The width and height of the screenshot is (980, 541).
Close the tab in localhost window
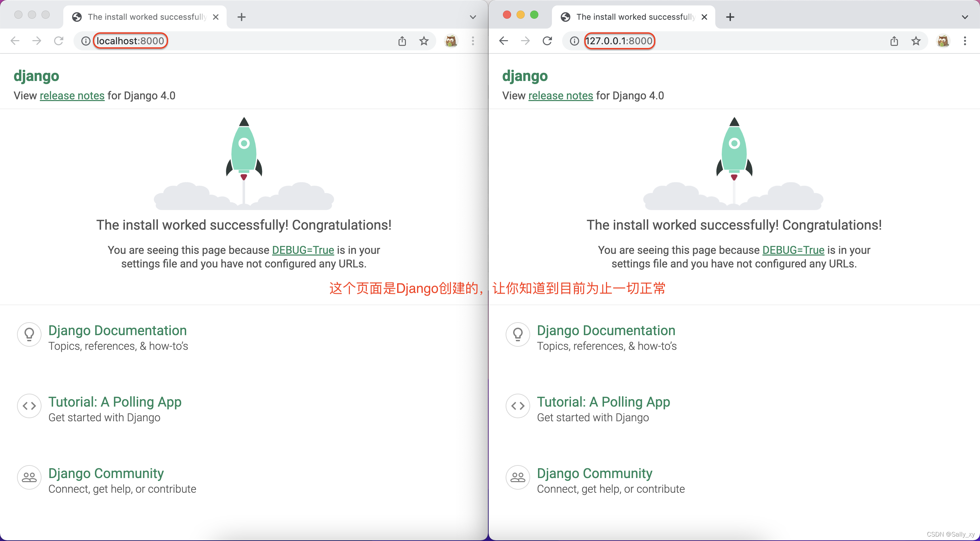coord(216,17)
